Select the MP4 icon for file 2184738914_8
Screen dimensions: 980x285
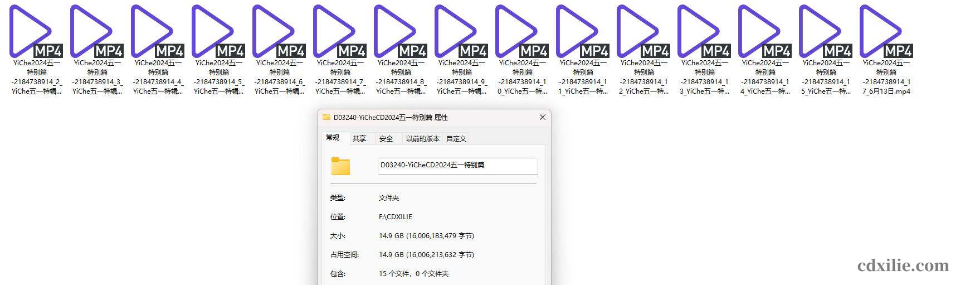coord(401,31)
